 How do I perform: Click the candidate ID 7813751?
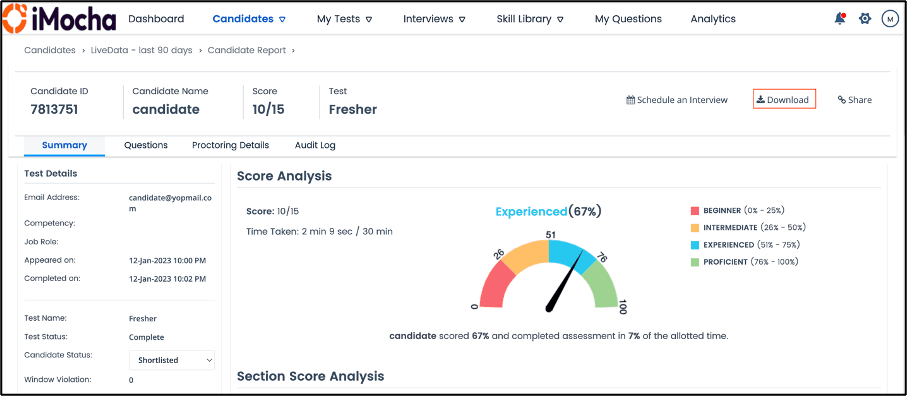(x=54, y=109)
